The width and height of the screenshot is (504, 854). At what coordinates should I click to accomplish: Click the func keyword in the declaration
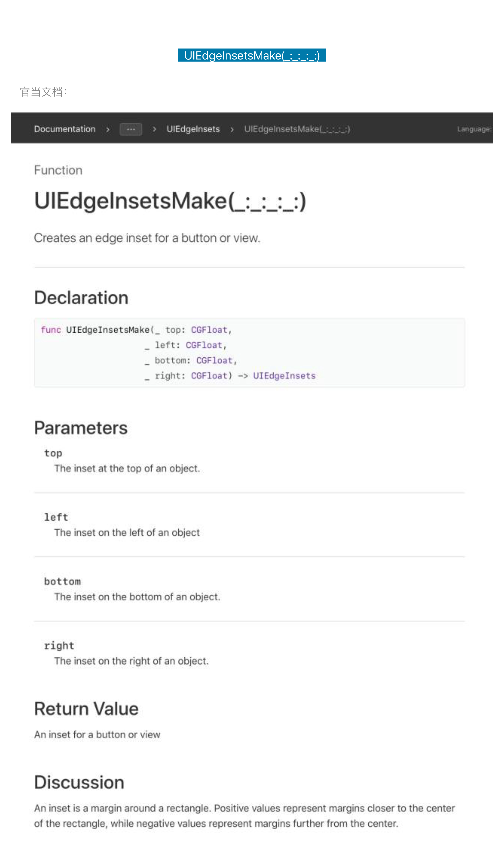(x=51, y=330)
